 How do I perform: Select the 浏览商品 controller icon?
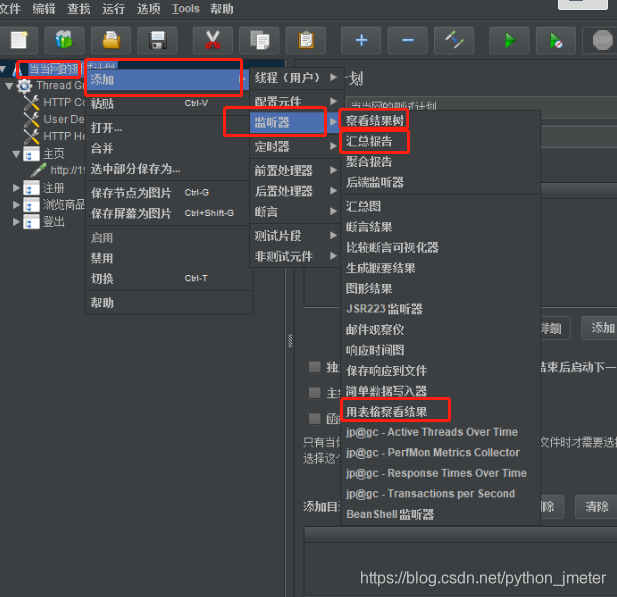click(x=31, y=205)
